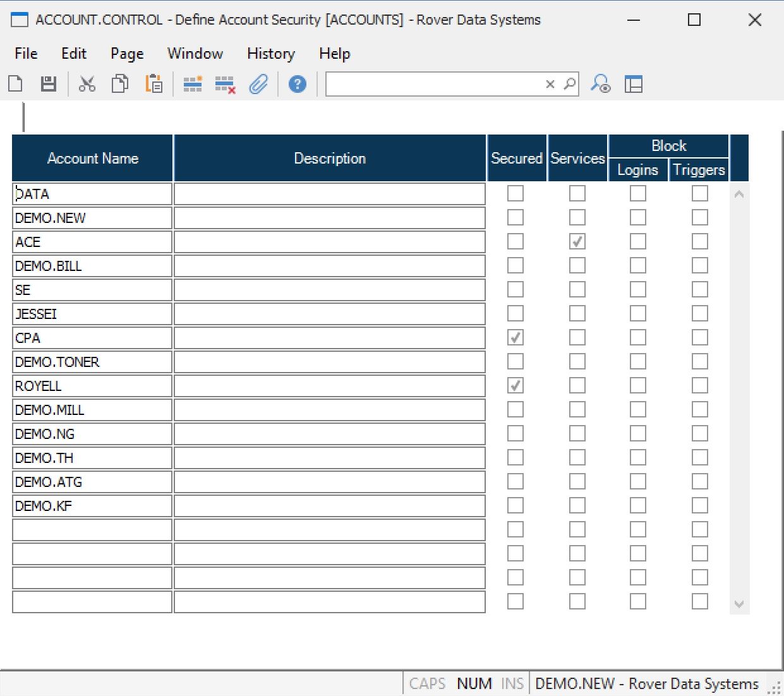Open attachments with the paperclip icon
This screenshot has height=696, width=784.
pos(258,83)
